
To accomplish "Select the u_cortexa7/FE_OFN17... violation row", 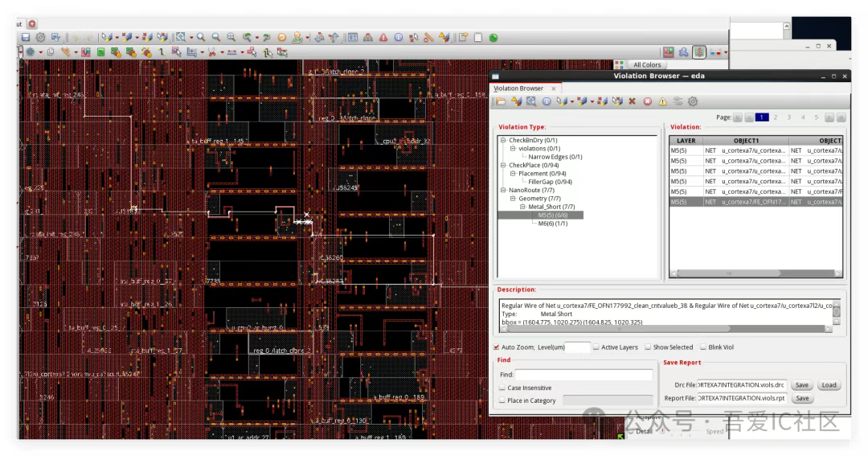I will pos(755,202).
